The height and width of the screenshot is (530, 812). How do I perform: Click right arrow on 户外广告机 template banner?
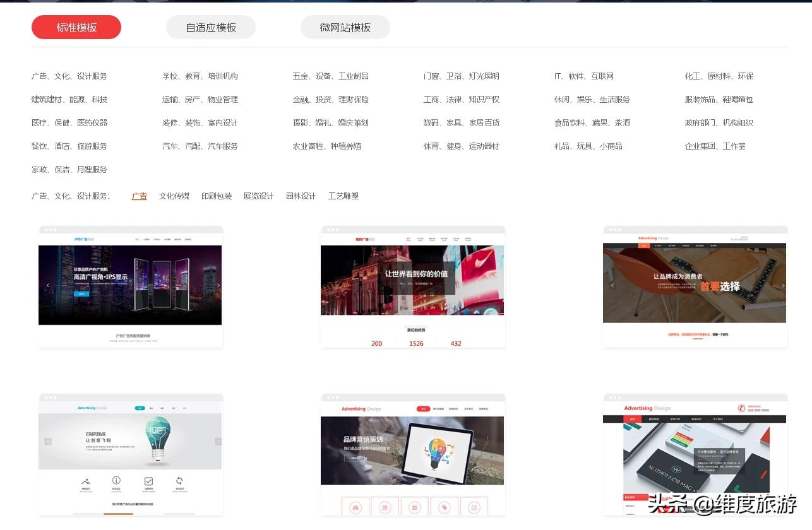(218, 285)
